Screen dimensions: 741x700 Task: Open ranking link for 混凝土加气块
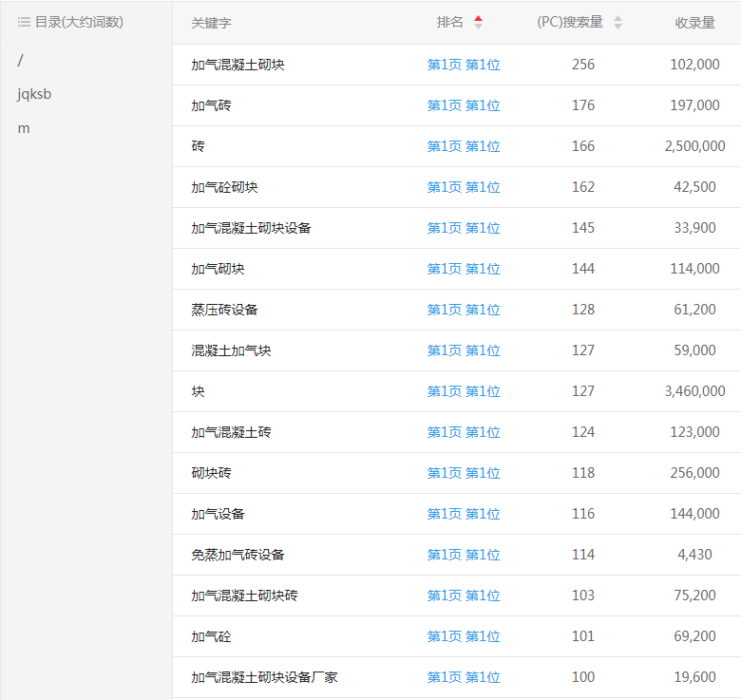click(463, 350)
